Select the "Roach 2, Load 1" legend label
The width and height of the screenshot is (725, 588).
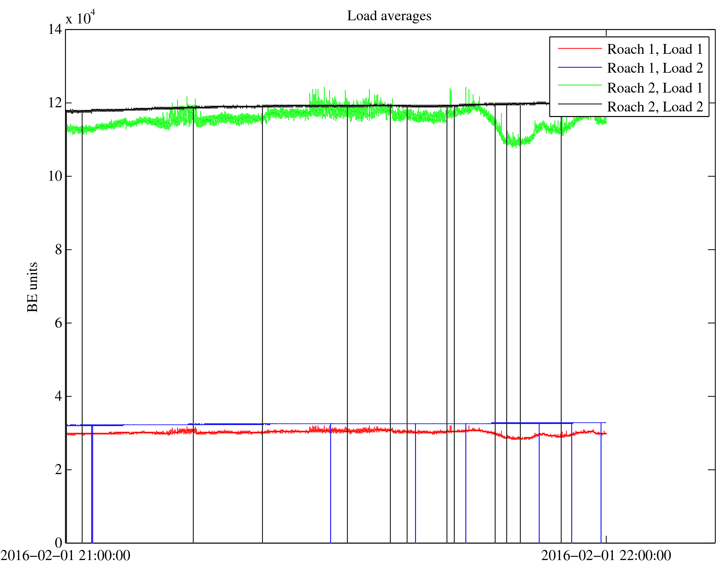[x=655, y=88]
